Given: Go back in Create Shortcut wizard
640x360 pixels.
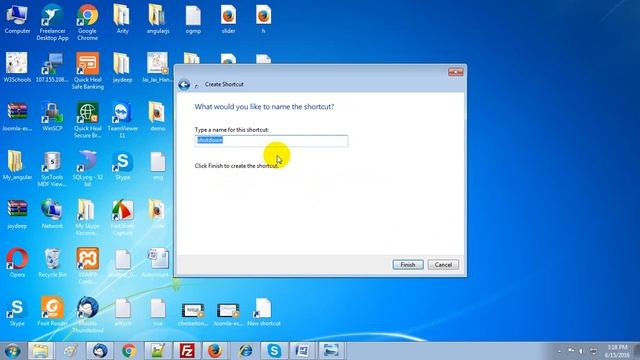Looking at the screenshot, I should pyautogui.click(x=184, y=84).
